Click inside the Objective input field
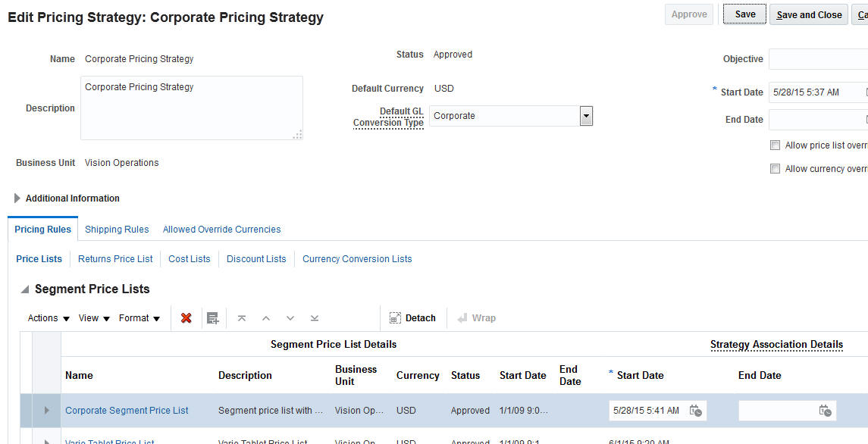Screen dimensions: 868x444 (x=819, y=58)
